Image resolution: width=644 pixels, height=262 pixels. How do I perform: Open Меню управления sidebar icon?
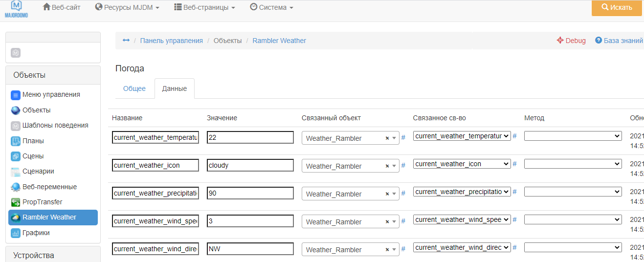pos(15,95)
